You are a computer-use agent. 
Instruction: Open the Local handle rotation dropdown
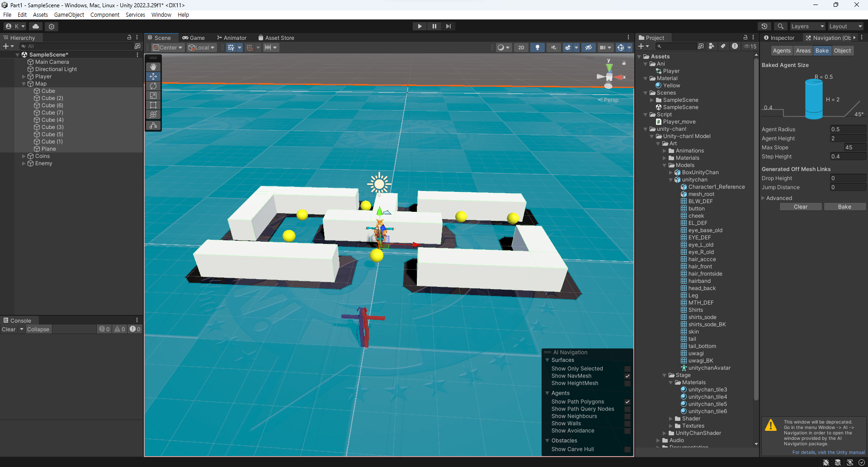(202, 48)
